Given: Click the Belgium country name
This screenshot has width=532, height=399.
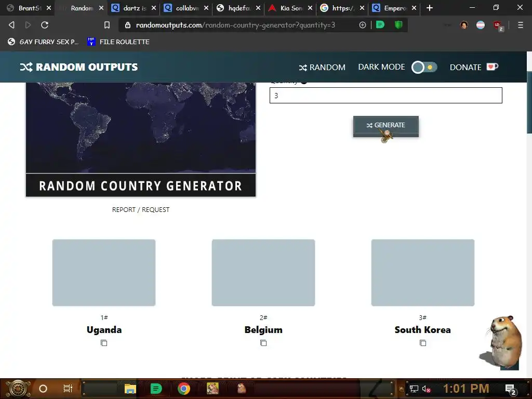Looking at the screenshot, I should [x=263, y=330].
